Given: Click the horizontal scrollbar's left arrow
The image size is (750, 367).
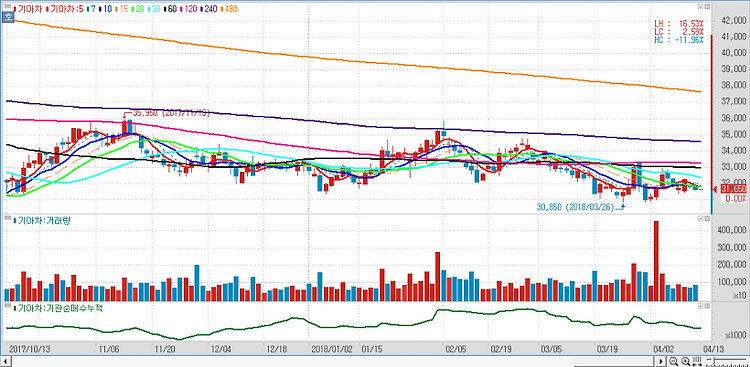Looking at the screenshot, I should pyautogui.click(x=5, y=361).
